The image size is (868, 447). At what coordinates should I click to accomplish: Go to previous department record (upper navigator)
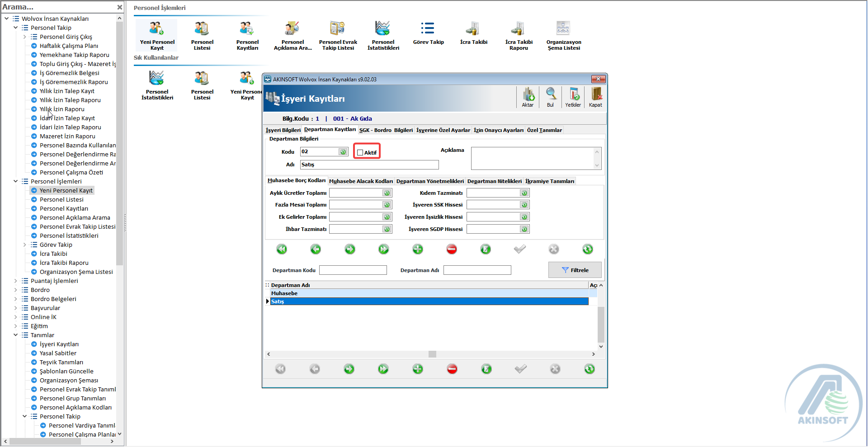[316, 249]
